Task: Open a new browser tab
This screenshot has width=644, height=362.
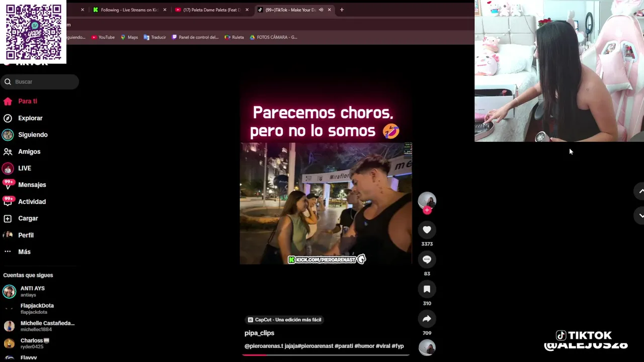Action: pos(342,10)
